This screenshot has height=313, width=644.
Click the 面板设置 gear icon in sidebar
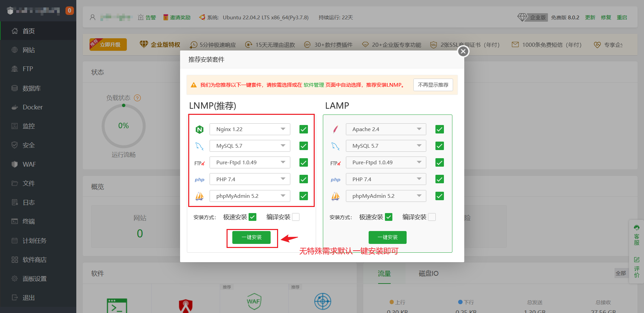15,278
